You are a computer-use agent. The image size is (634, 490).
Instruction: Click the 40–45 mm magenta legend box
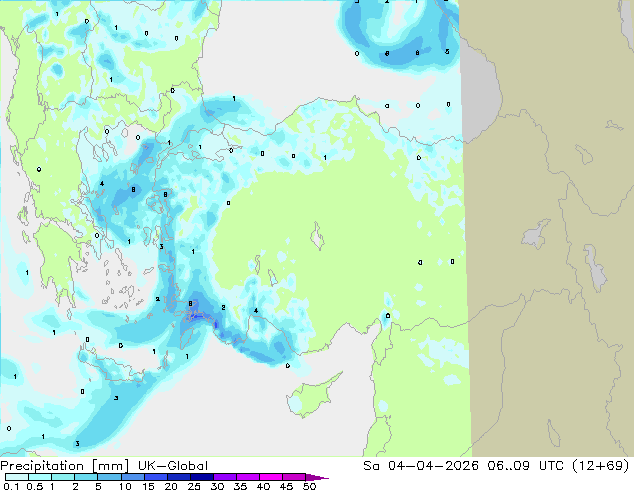[270, 477]
